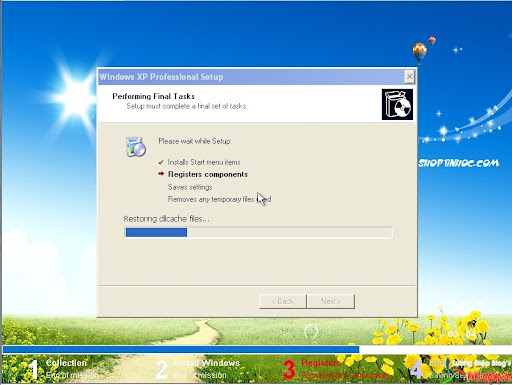Click the 'Restoring dllcache files...' status text
The height and width of the screenshot is (385, 512).
coord(166,219)
